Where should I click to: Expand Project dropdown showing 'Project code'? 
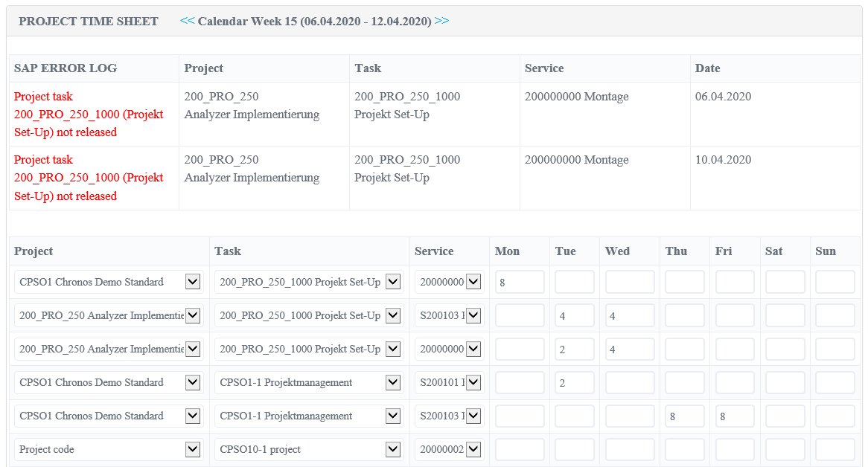pyautogui.click(x=192, y=449)
